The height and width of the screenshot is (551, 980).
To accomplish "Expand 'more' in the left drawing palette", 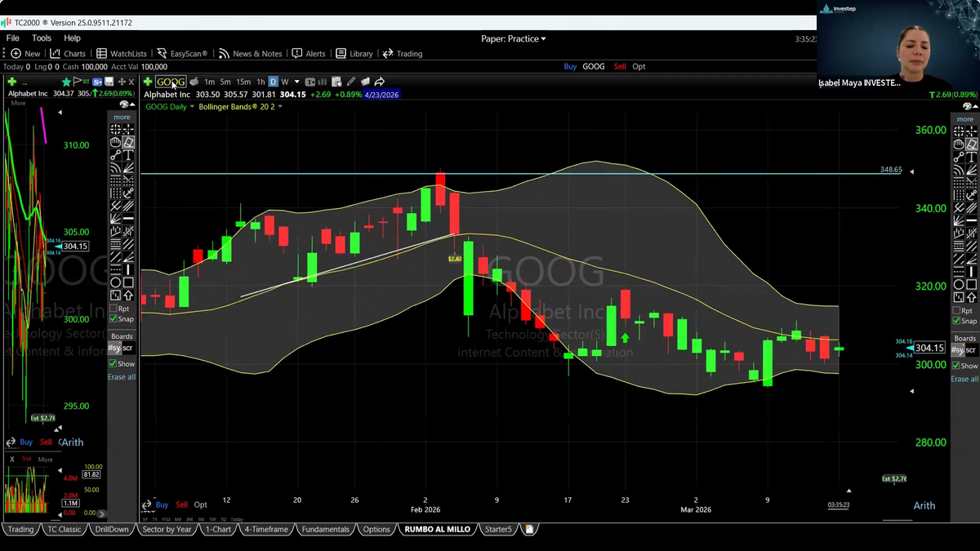I will click(122, 117).
